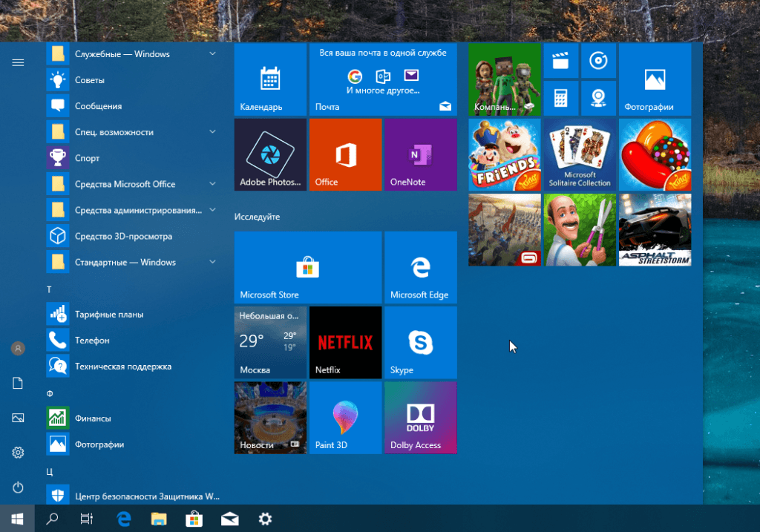
Task: Open Телефон in the app list
Action: coord(92,340)
